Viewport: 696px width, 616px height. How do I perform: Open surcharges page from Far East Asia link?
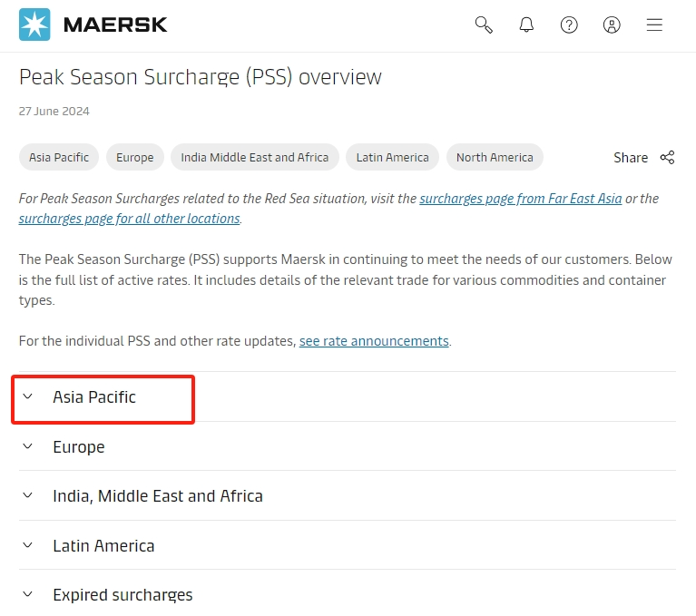coord(521,199)
